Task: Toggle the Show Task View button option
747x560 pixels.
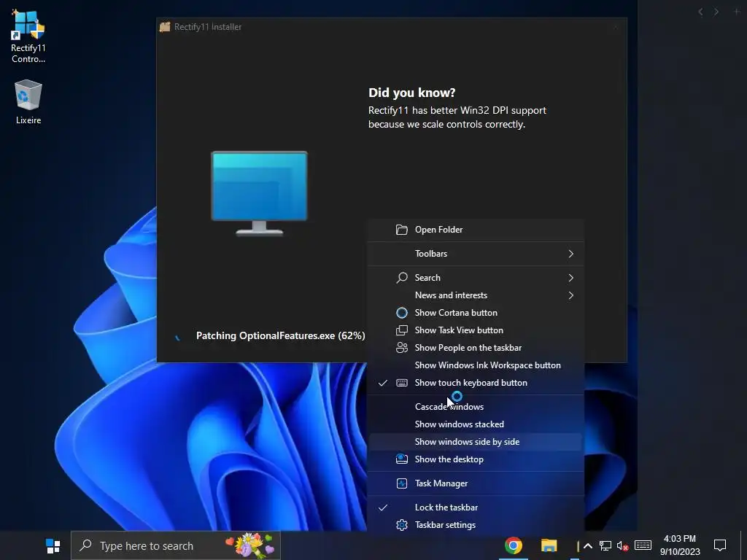Action: (476, 330)
